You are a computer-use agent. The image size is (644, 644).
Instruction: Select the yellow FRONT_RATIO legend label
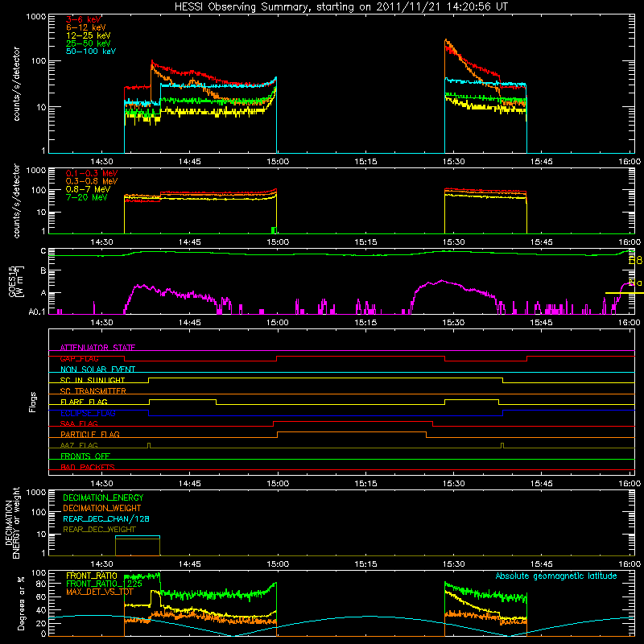tap(92, 576)
